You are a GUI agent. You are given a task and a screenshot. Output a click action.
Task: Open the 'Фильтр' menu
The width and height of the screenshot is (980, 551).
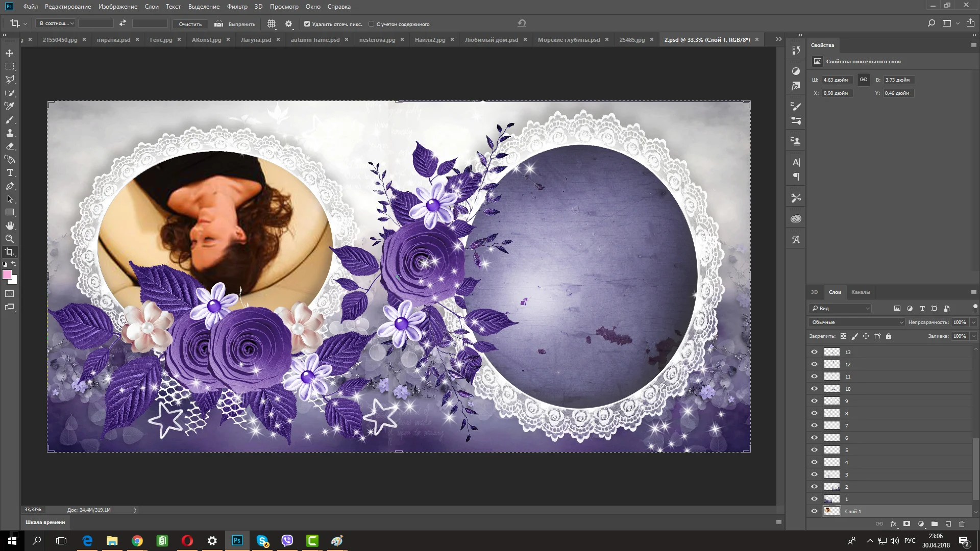(x=237, y=7)
